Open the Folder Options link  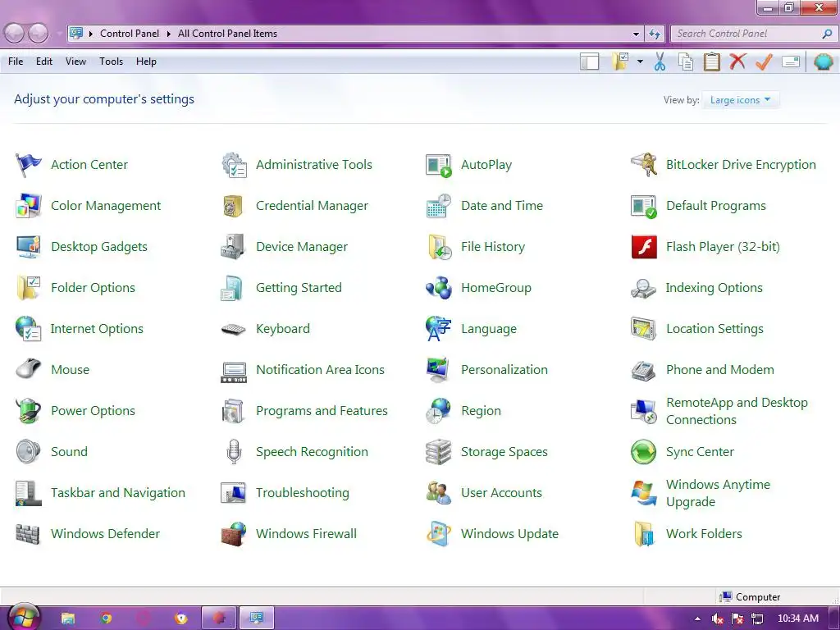(93, 288)
